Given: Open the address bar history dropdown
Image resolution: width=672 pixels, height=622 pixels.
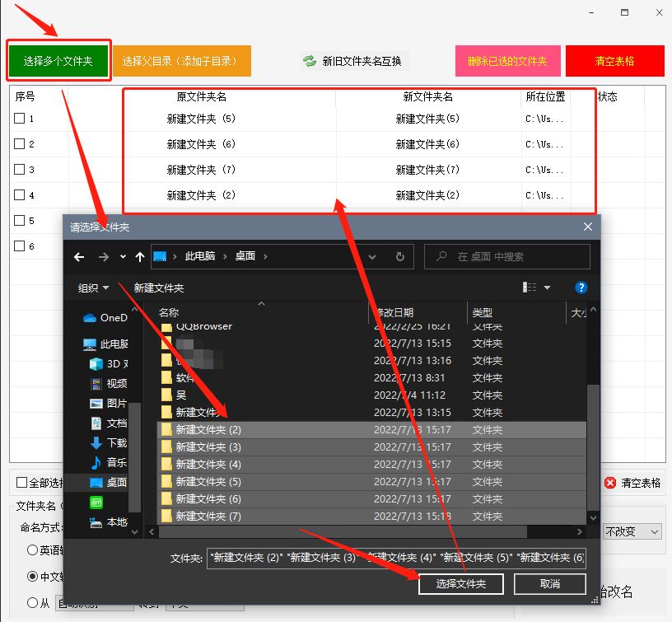Looking at the screenshot, I should [x=372, y=257].
